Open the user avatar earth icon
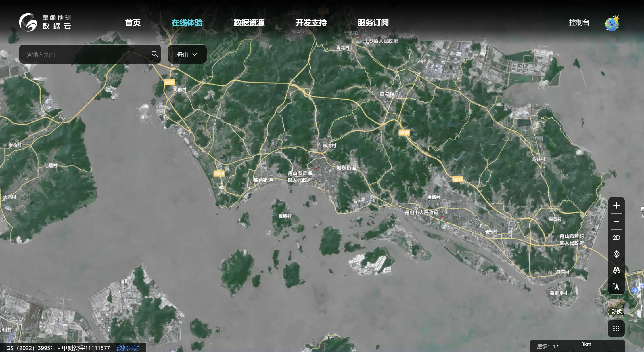 (x=612, y=23)
